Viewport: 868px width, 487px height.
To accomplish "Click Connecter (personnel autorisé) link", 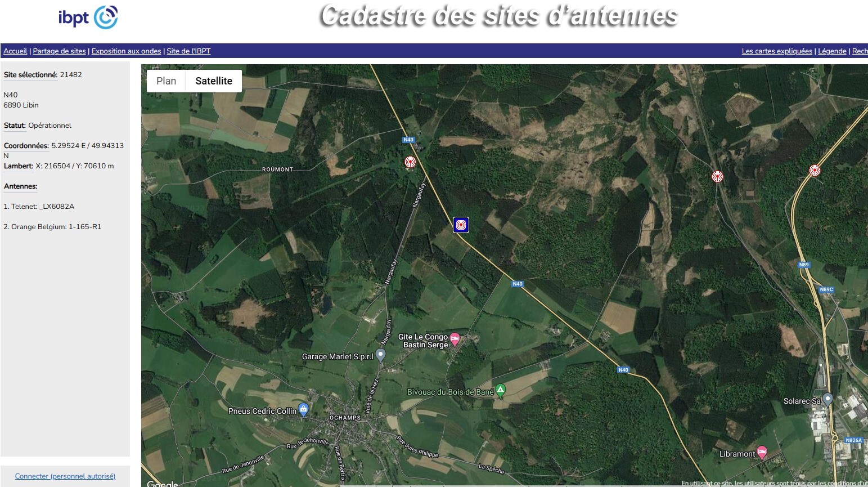I will pos(65,476).
